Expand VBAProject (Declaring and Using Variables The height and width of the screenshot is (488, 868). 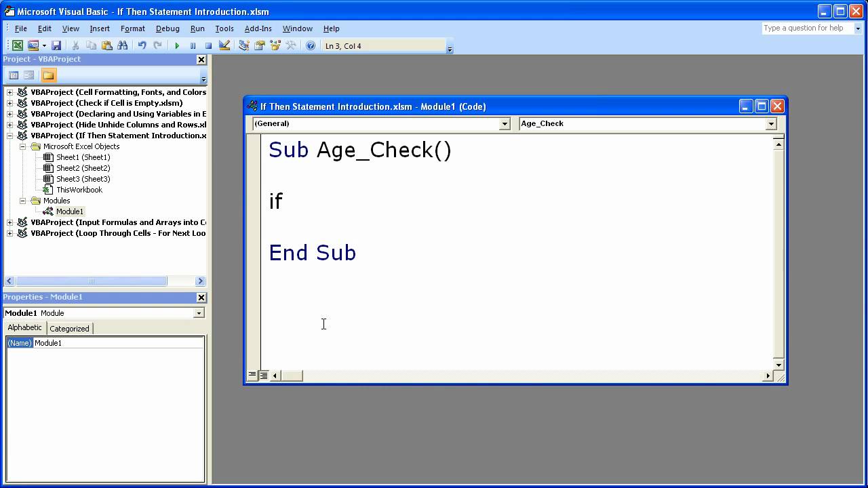(x=9, y=114)
